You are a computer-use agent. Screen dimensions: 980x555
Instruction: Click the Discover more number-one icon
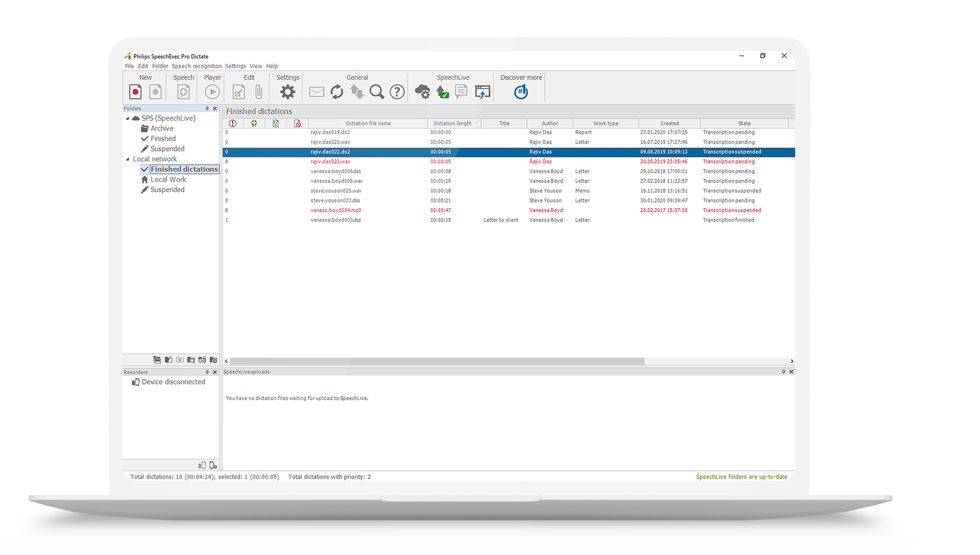point(521,92)
